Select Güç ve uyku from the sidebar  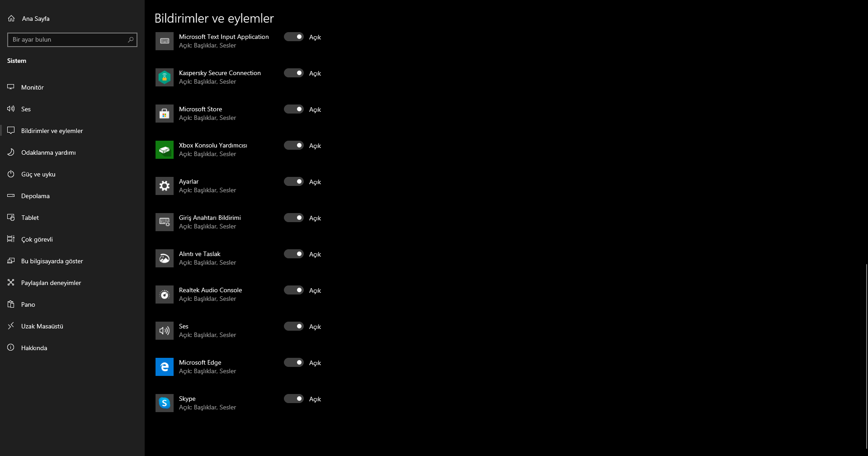coord(38,174)
